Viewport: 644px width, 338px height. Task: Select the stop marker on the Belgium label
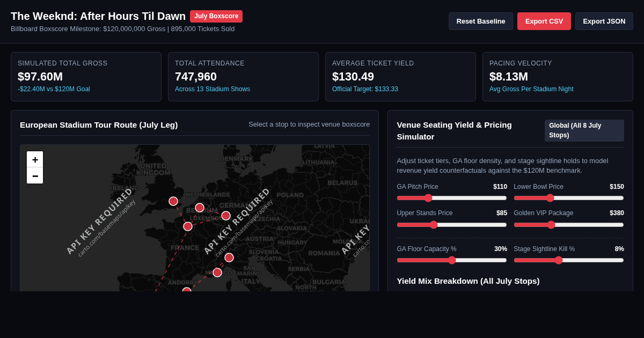tap(200, 208)
